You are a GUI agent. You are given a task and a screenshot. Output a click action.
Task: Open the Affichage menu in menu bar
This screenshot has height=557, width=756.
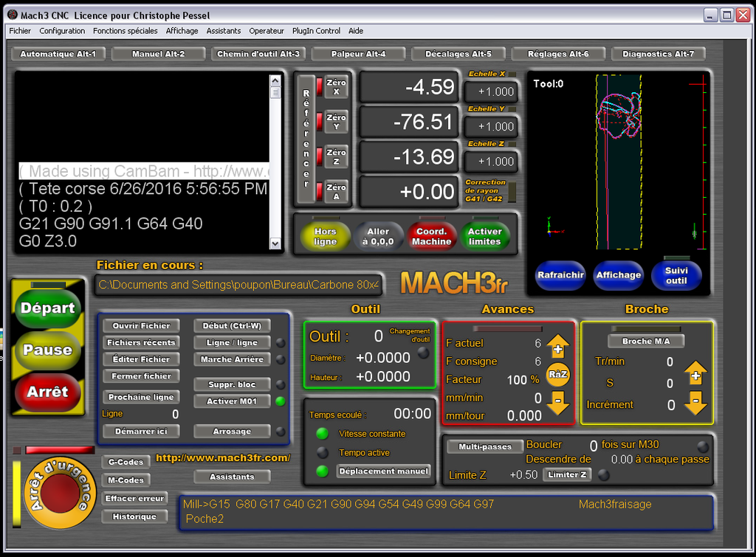click(x=182, y=31)
